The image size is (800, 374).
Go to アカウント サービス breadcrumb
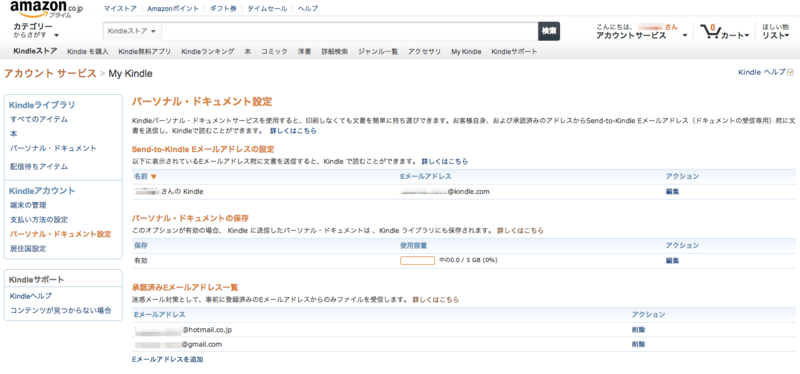[50, 73]
